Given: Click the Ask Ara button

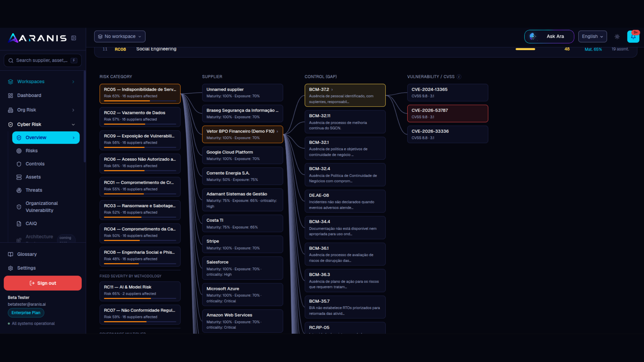Looking at the screenshot, I should 549,36.
